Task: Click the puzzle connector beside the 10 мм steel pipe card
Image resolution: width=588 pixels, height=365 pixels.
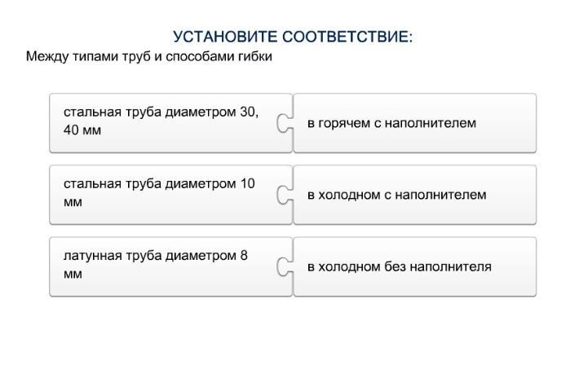Action: (x=285, y=195)
